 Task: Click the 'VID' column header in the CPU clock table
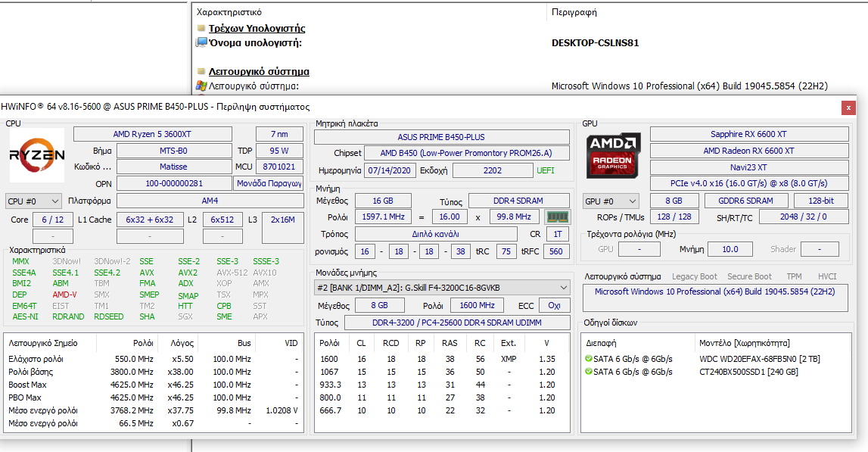coord(291,343)
